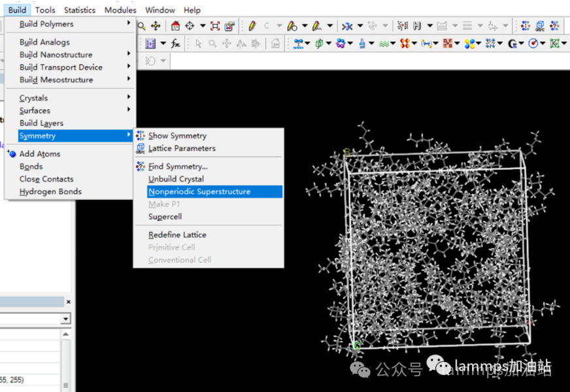
Task: Open the Display Style icon
Action: (x=229, y=25)
